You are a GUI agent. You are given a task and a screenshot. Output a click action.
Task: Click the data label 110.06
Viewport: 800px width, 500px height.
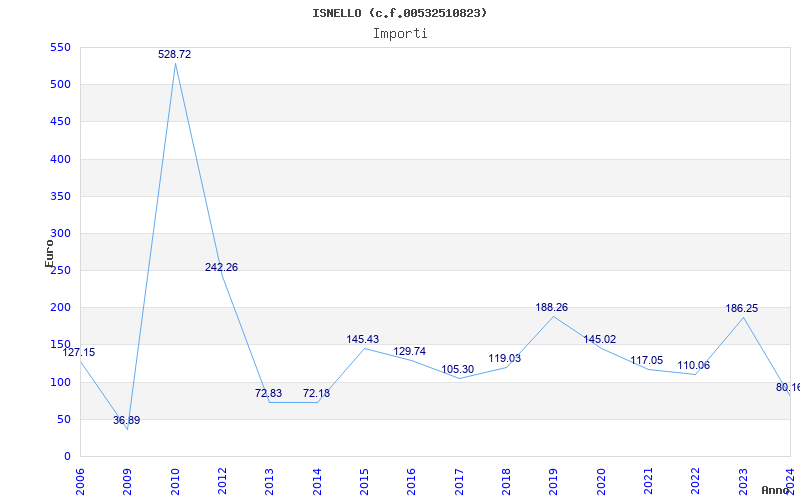point(693,366)
